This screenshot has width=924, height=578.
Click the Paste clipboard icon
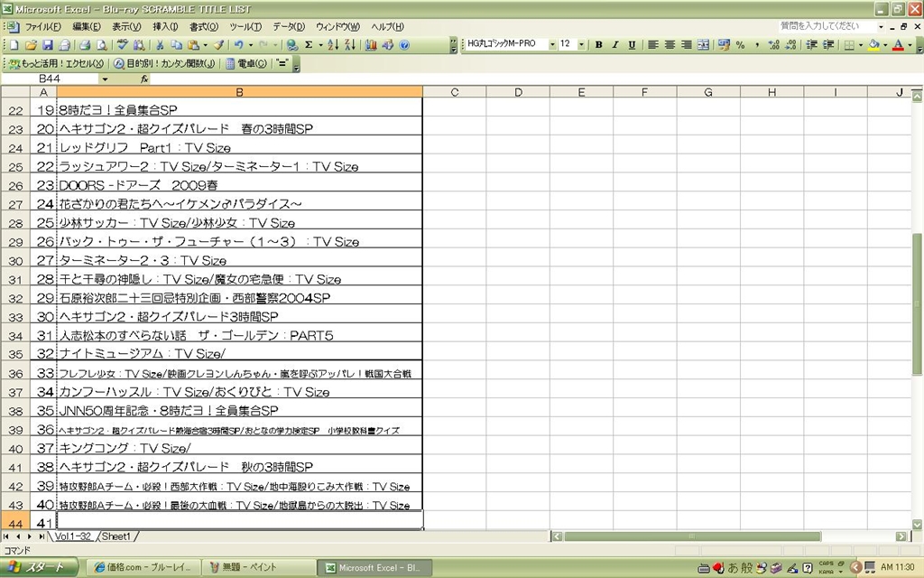tap(193, 45)
